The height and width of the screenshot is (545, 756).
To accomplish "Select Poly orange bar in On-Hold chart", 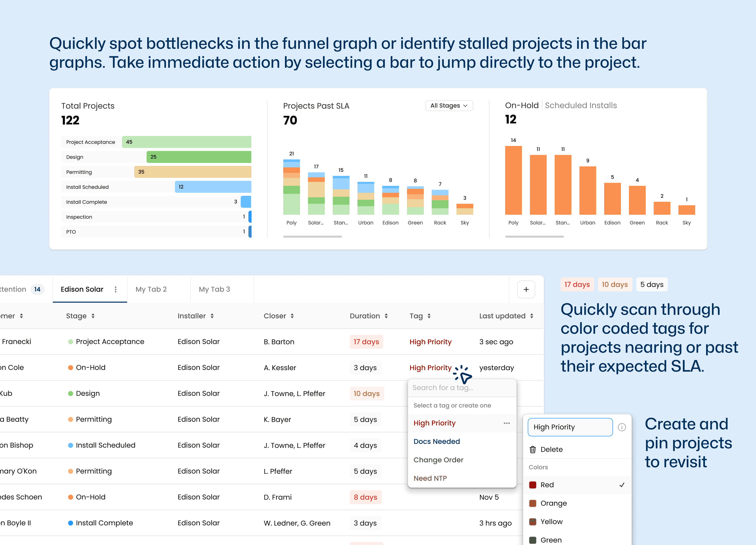I will coord(513,180).
